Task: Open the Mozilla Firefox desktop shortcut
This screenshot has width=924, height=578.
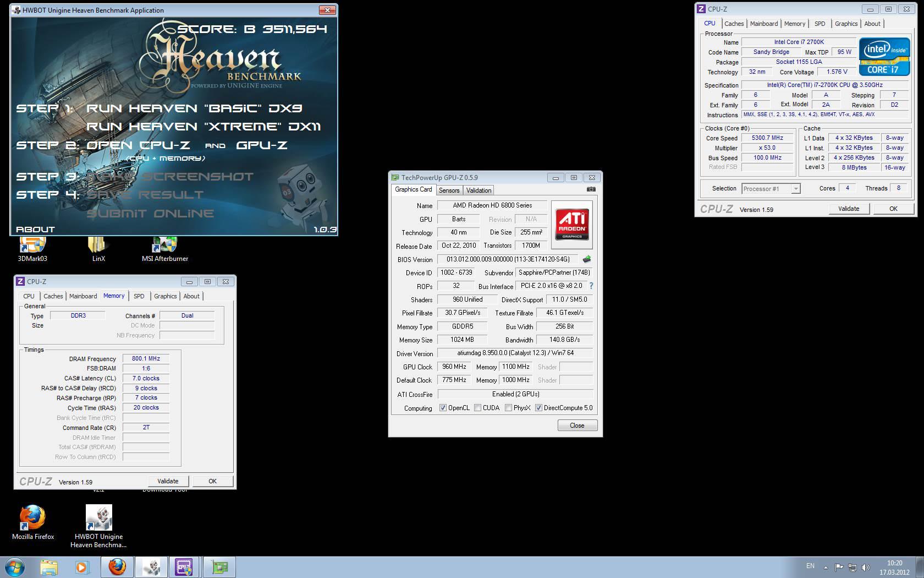Action: [33, 522]
